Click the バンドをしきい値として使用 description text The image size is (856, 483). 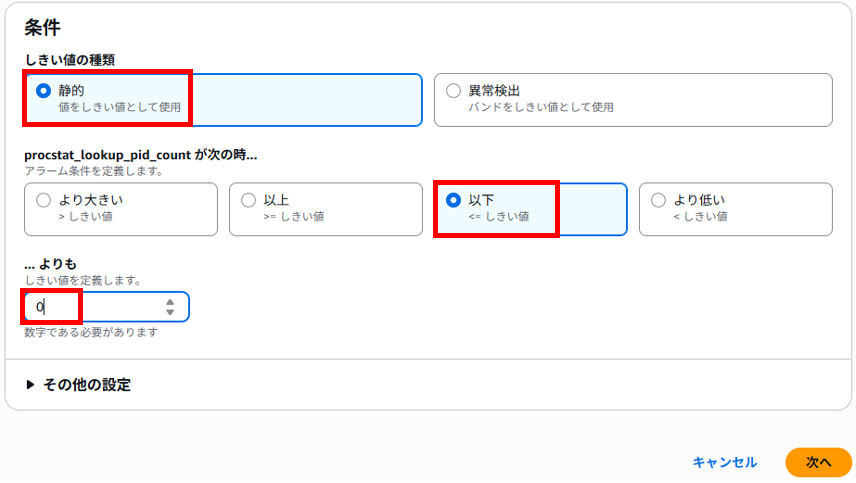click(x=540, y=108)
